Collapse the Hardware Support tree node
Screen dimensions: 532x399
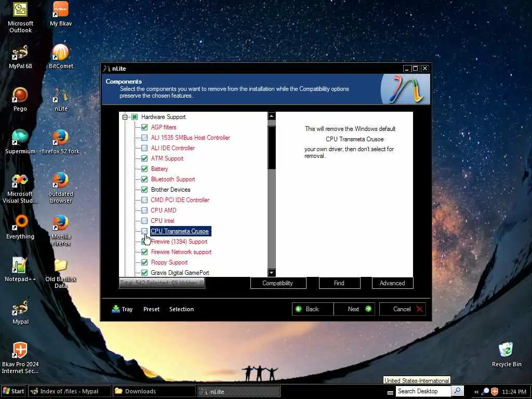125,117
